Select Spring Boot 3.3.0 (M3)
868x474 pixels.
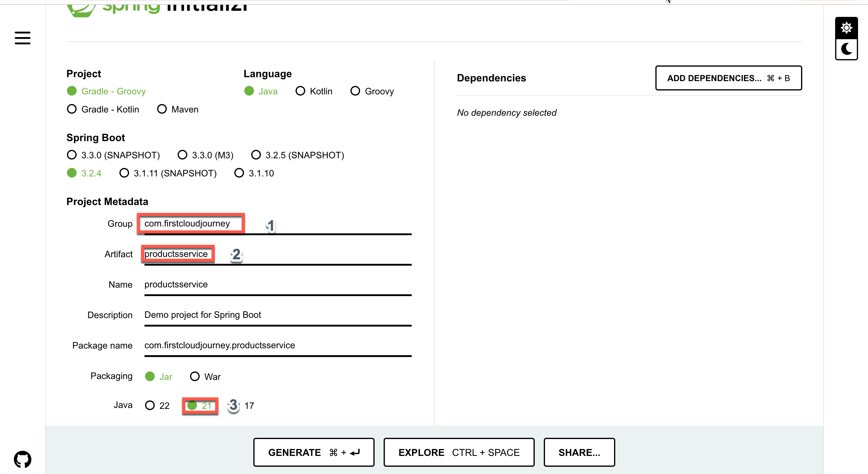click(206, 155)
